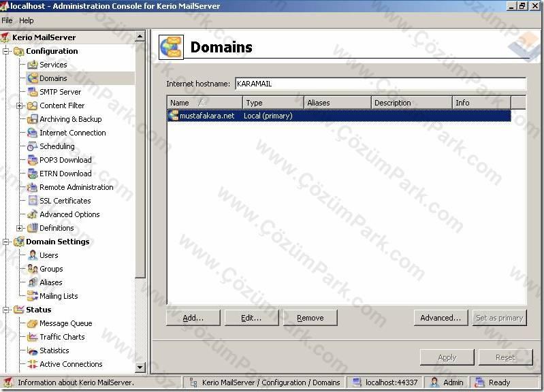Collapse the Status tree node
This screenshot has width=544, height=392.
point(6,310)
